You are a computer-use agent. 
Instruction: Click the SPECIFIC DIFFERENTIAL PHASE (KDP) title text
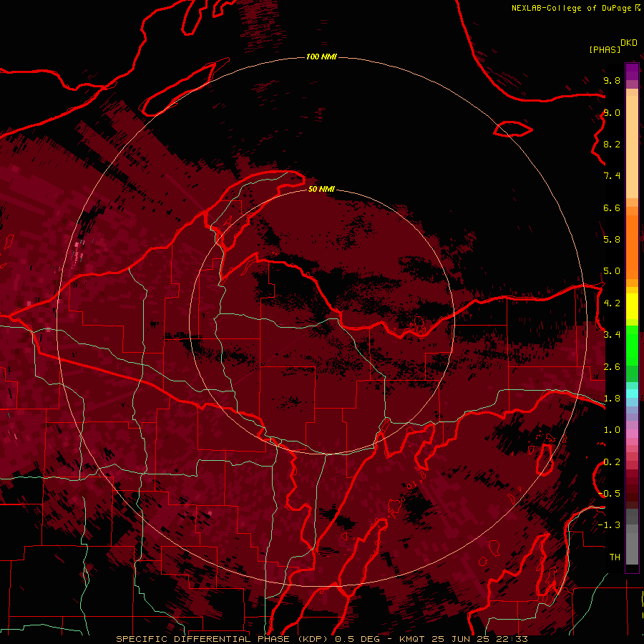coord(222,639)
